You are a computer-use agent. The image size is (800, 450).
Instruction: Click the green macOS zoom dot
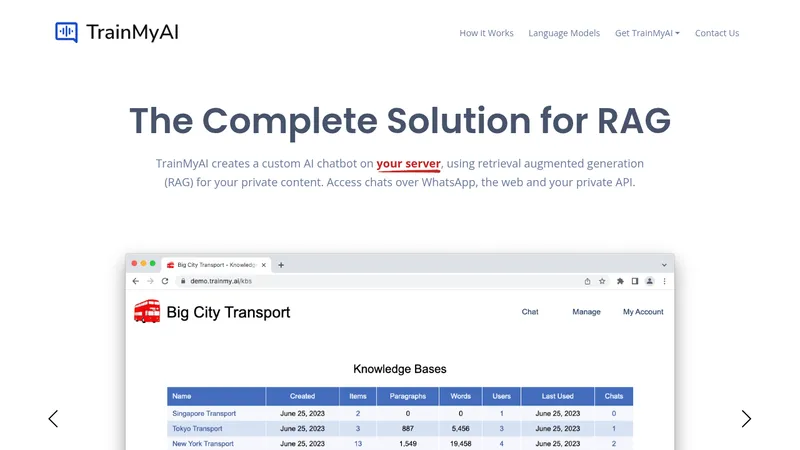click(x=153, y=264)
